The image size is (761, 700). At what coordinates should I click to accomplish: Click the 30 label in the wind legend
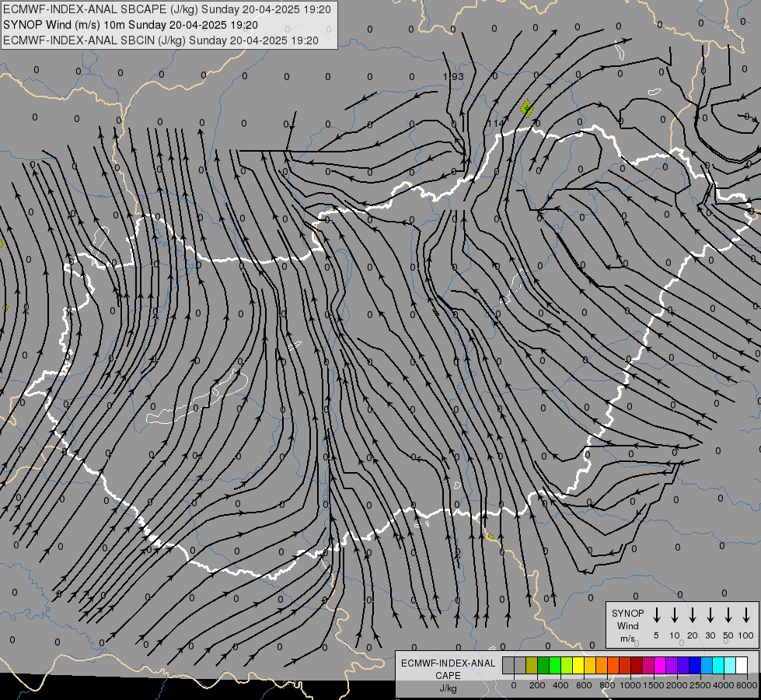(710, 635)
